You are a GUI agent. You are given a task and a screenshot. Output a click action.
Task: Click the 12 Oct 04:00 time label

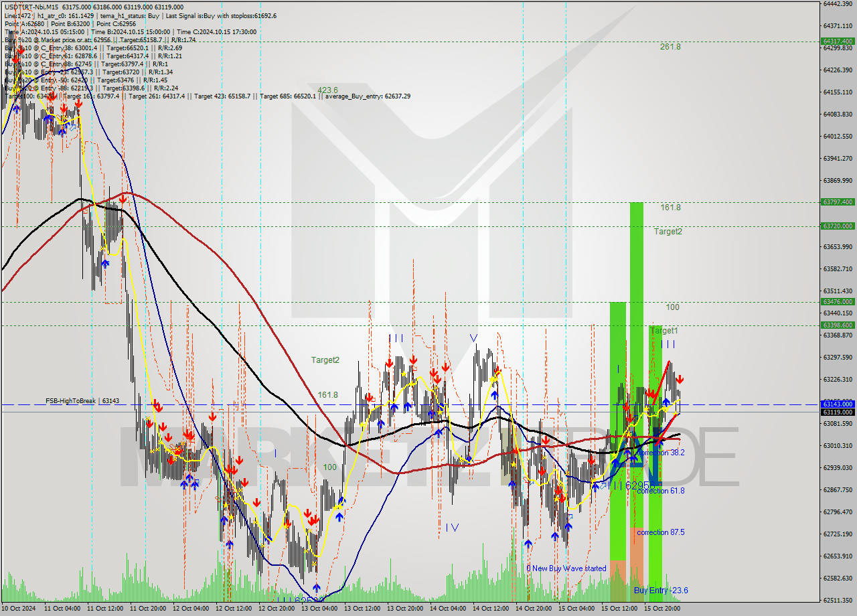tap(191, 609)
